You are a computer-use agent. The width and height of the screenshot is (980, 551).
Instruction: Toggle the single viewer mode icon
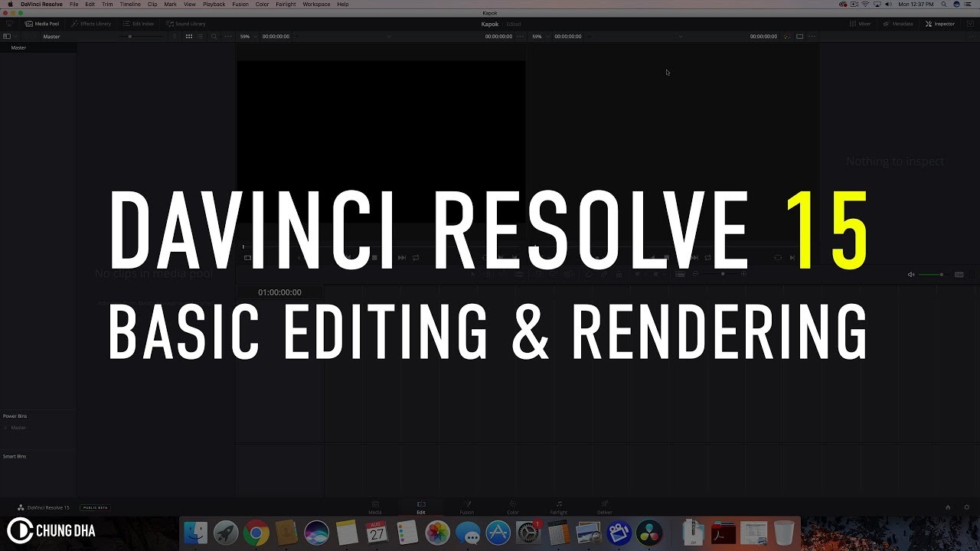[799, 37]
